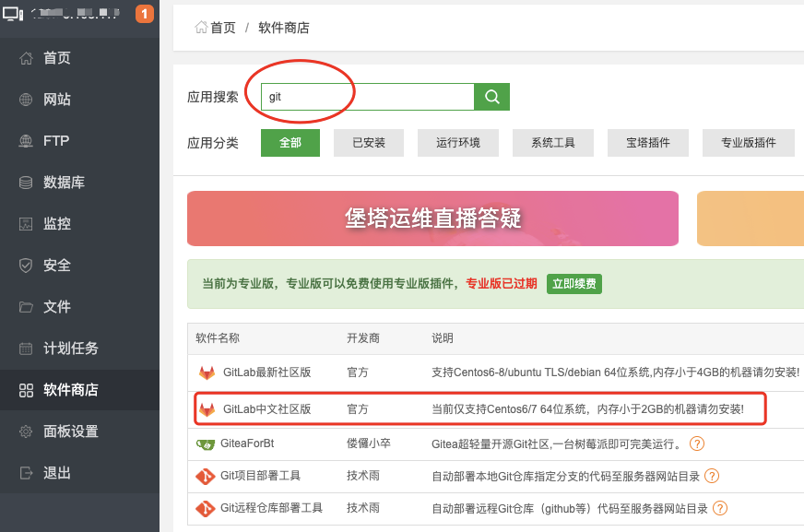The width and height of the screenshot is (804, 532).
Task: Click the 开发商 column header
Action: tap(363, 338)
